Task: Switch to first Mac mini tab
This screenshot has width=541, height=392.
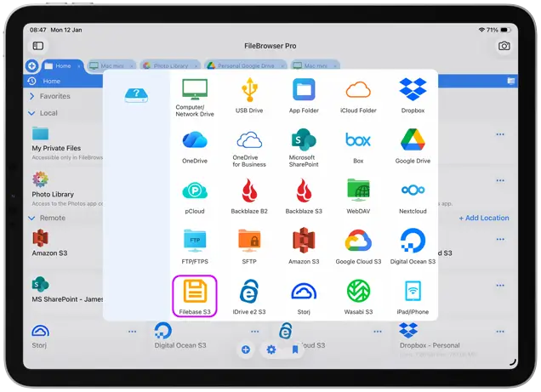Action: coord(111,65)
